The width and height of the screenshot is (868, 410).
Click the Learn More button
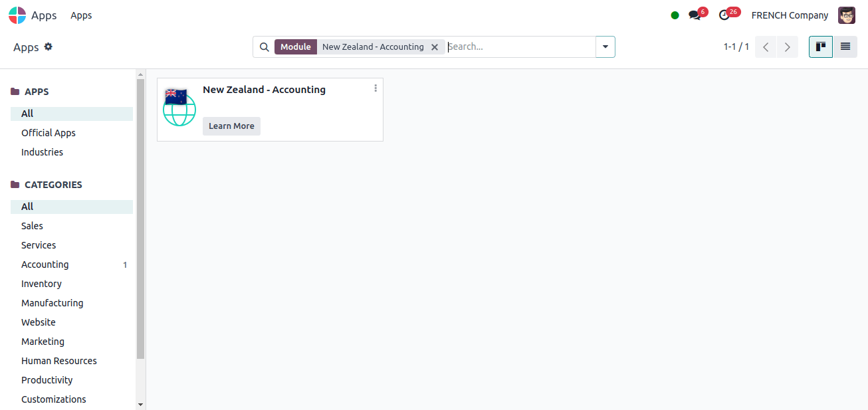[x=231, y=126]
